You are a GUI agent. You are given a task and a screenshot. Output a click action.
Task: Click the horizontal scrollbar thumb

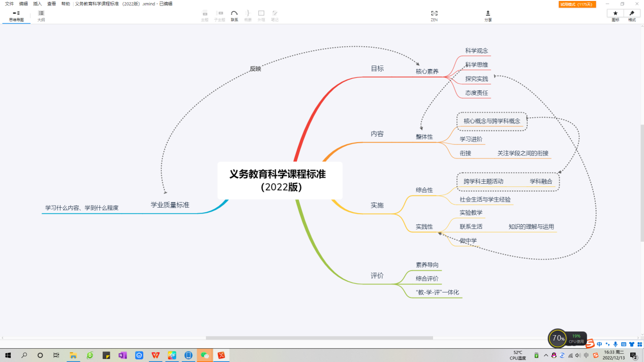(319, 338)
